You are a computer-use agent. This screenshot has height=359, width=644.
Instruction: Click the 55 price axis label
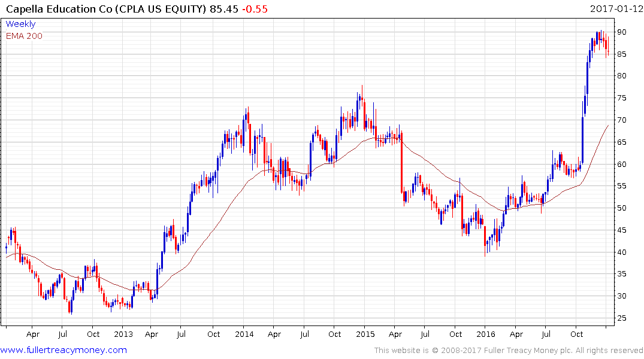[621, 186]
